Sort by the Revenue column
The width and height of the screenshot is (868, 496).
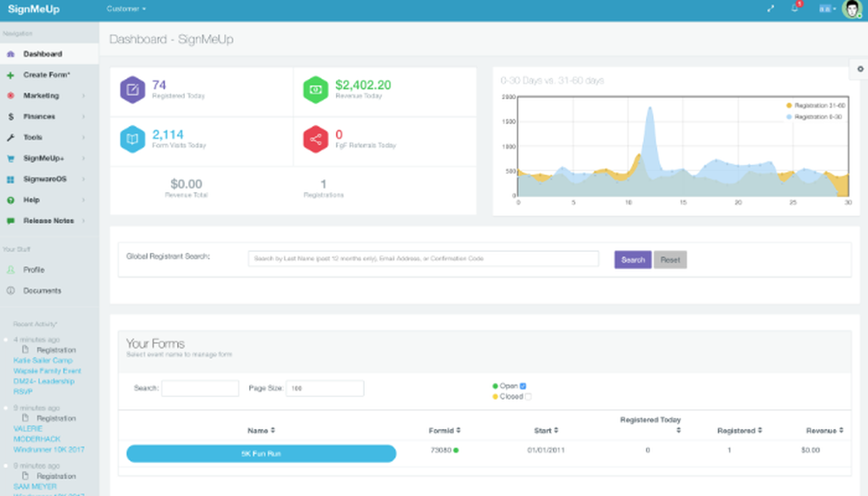[x=825, y=431]
